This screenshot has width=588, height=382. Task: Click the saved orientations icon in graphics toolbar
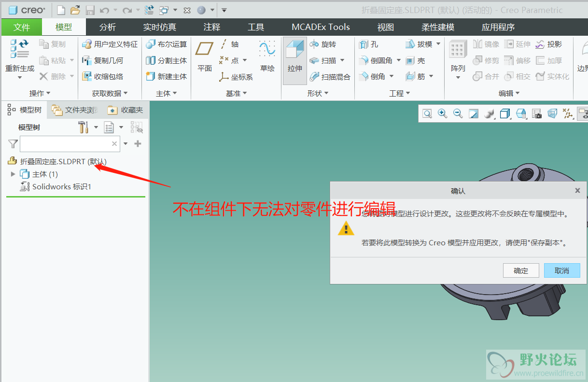point(521,113)
